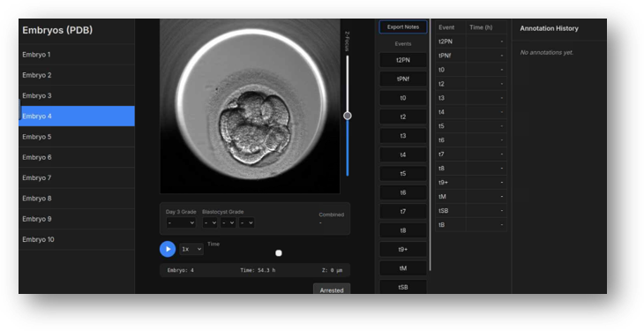Annotate the t9+ event button

tap(403, 249)
